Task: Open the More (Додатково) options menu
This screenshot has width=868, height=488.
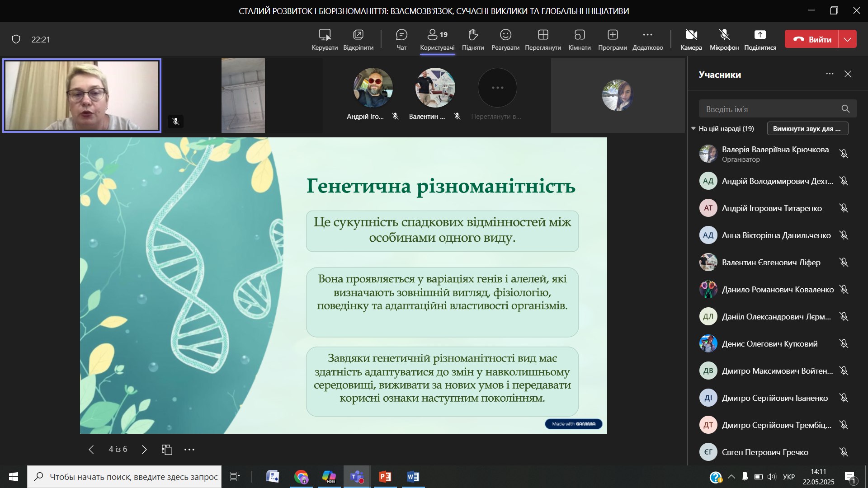Action: pos(647,39)
